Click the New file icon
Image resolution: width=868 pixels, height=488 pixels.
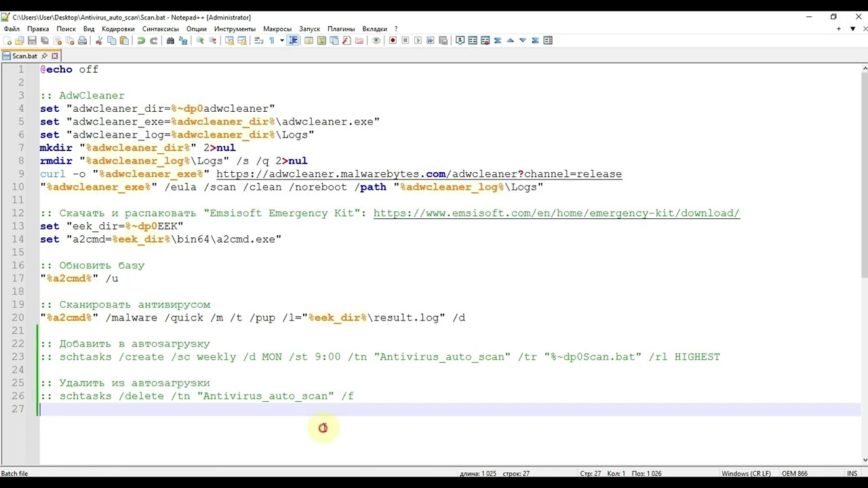(7, 41)
